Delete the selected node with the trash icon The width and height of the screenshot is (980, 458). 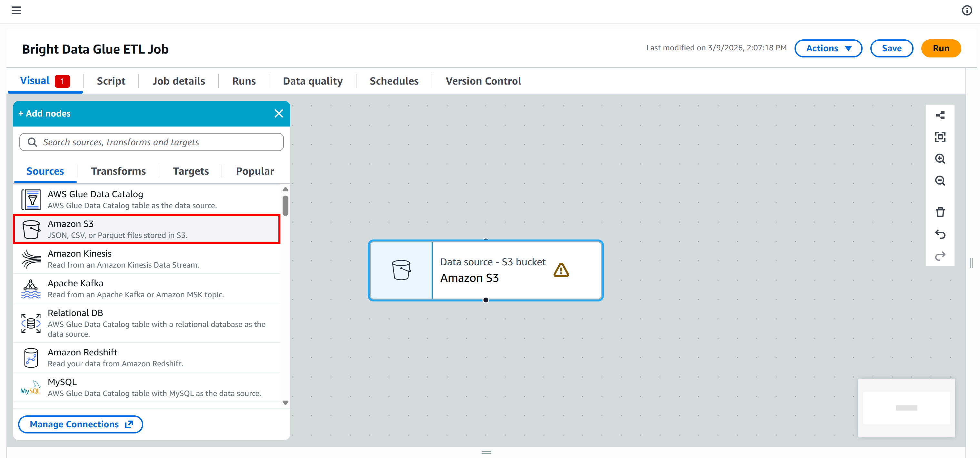click(940, 212)
